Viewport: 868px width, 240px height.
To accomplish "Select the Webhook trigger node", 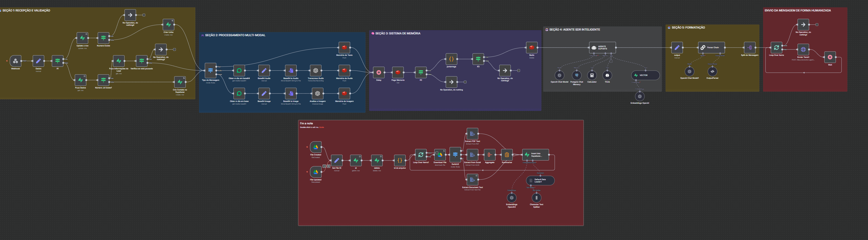I will pos(16,61).
